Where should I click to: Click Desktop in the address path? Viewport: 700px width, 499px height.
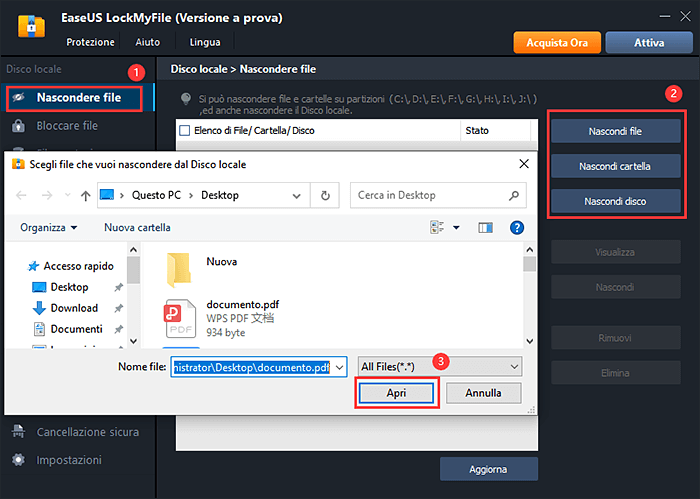pos(220,195)
